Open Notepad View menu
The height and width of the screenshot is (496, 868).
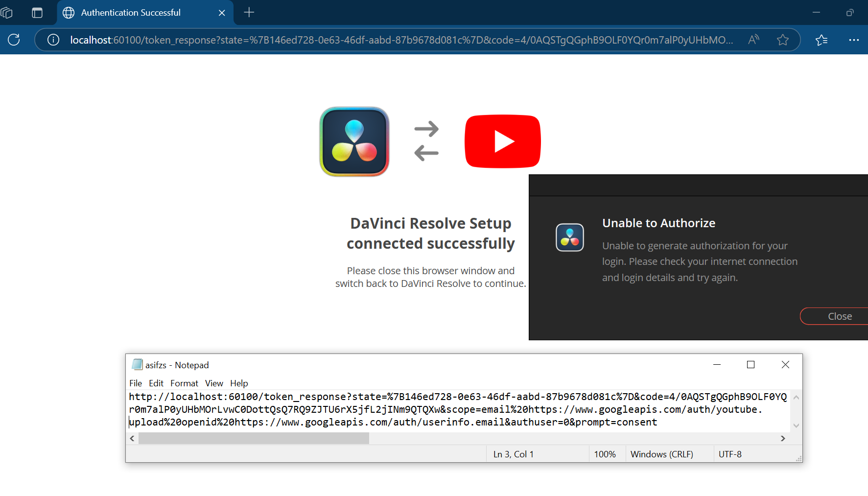tap(214, 383)
